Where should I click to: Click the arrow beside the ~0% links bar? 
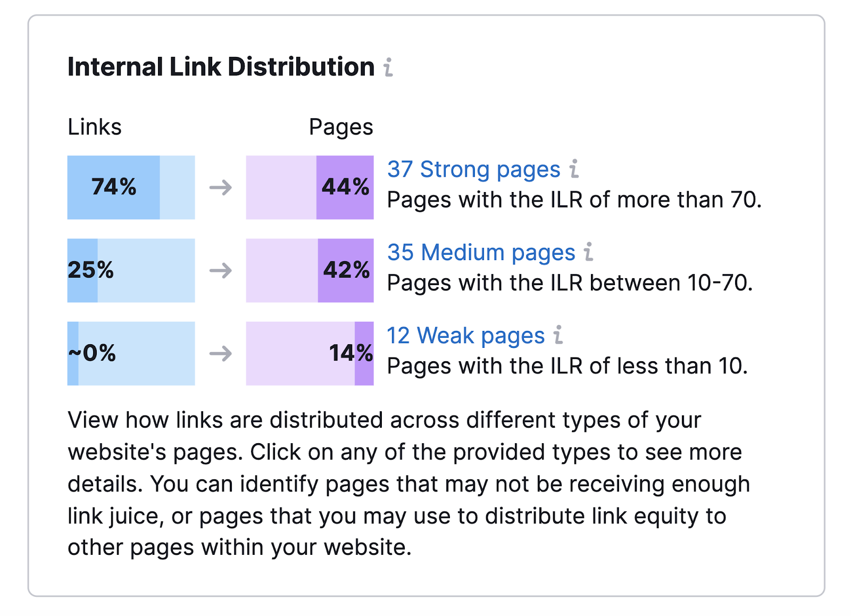(x=220, y=354)
